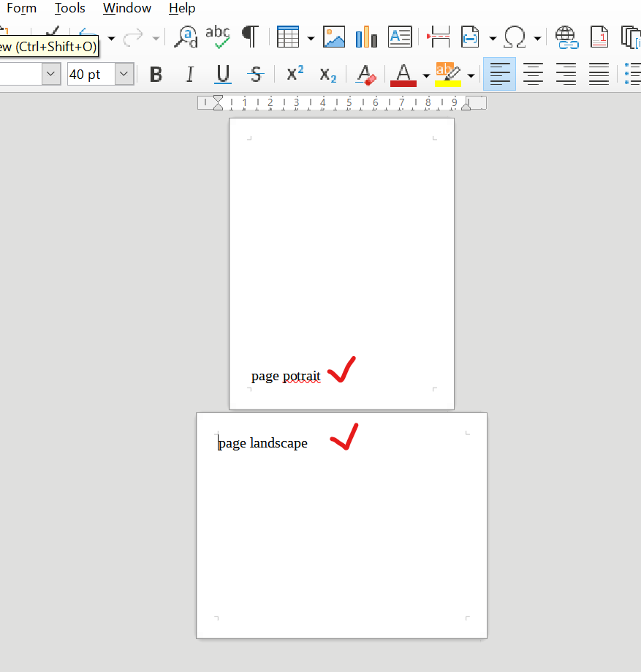Viewport: 641px width, 672px height.
Task: Run the spelling check tool
Action: pyautogui.click(x=218, y=37)
